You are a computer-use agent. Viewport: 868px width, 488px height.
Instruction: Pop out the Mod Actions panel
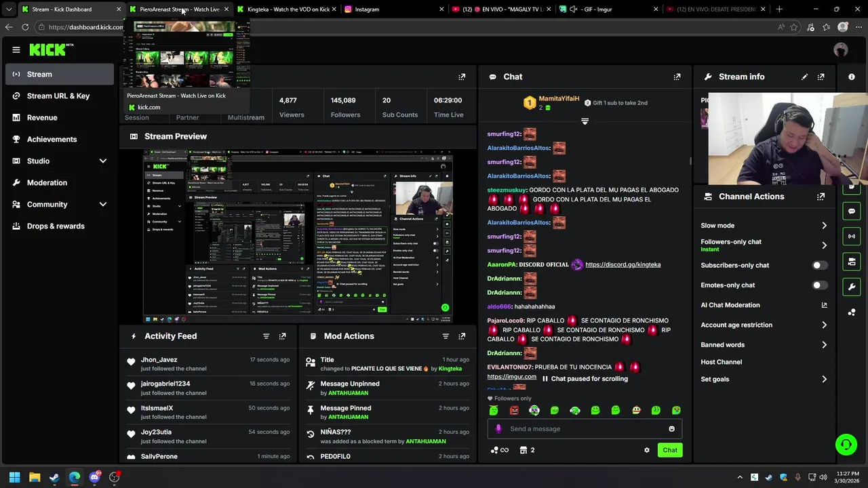[462, 336]
